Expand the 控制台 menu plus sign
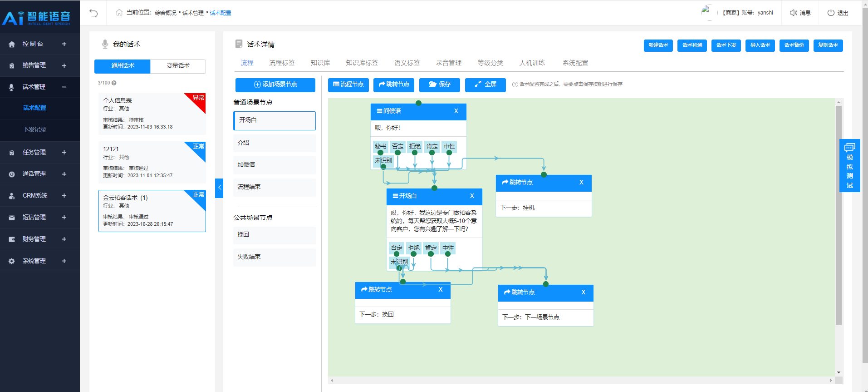The image size is (868, 392). click(64, 44)
